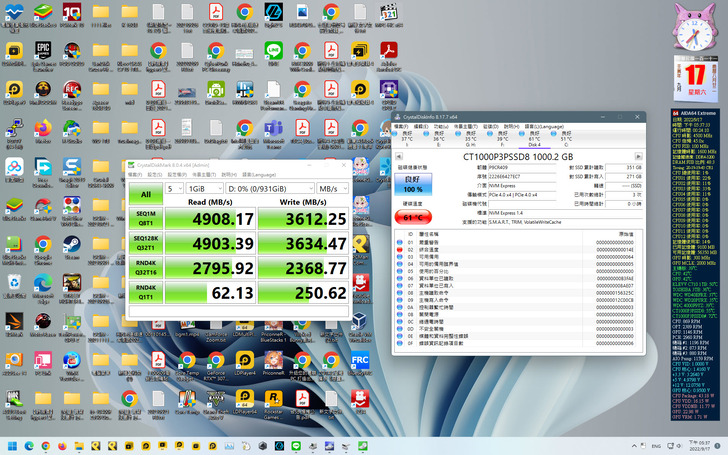Open the Language menu in CrystalDiskMark

coord(258,174)
